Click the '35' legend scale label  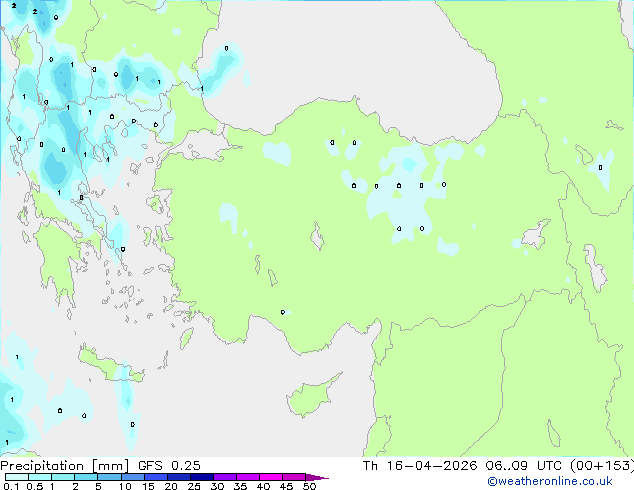240,486
